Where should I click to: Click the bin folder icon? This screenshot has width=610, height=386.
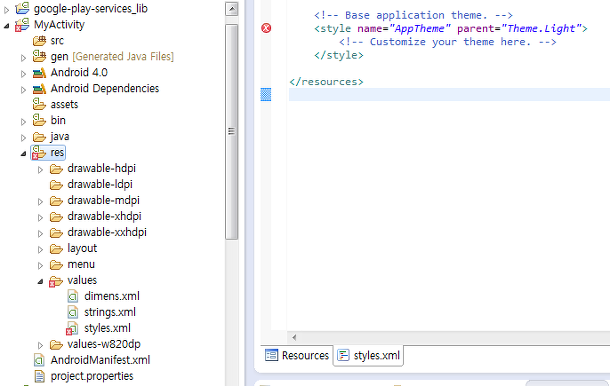click(x=39, y=120)
